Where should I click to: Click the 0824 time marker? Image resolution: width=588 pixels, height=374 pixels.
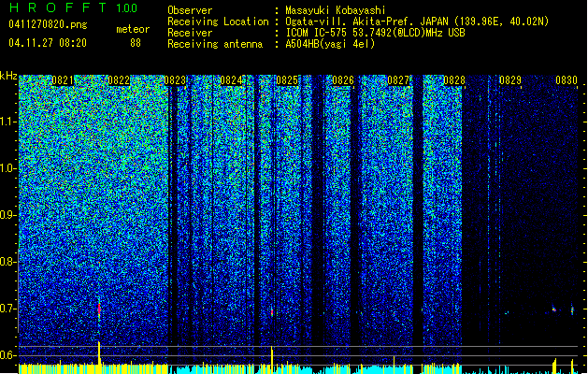coord(231,80)
